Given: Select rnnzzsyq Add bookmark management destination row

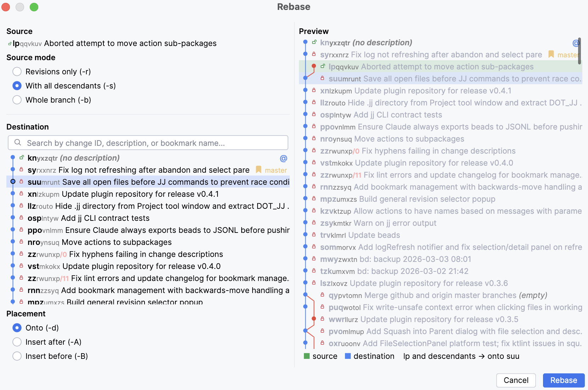Looking at the screenshot, I should tap(148, 290).
